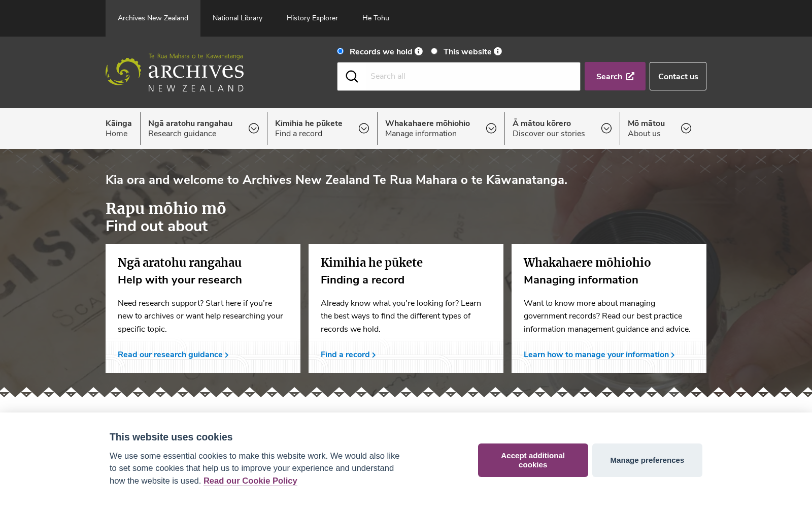
Task: Open the Records we hold info icon
Action: pos(419,51)
